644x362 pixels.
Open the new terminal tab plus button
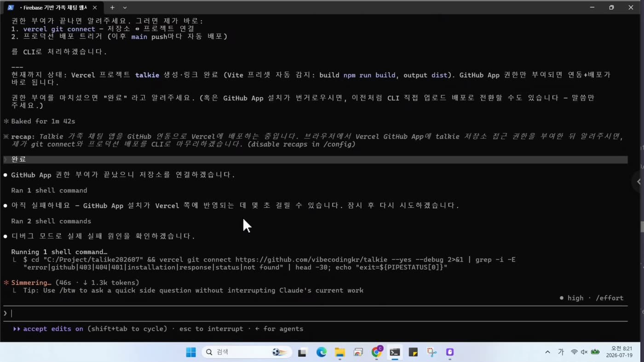point(112,7)
